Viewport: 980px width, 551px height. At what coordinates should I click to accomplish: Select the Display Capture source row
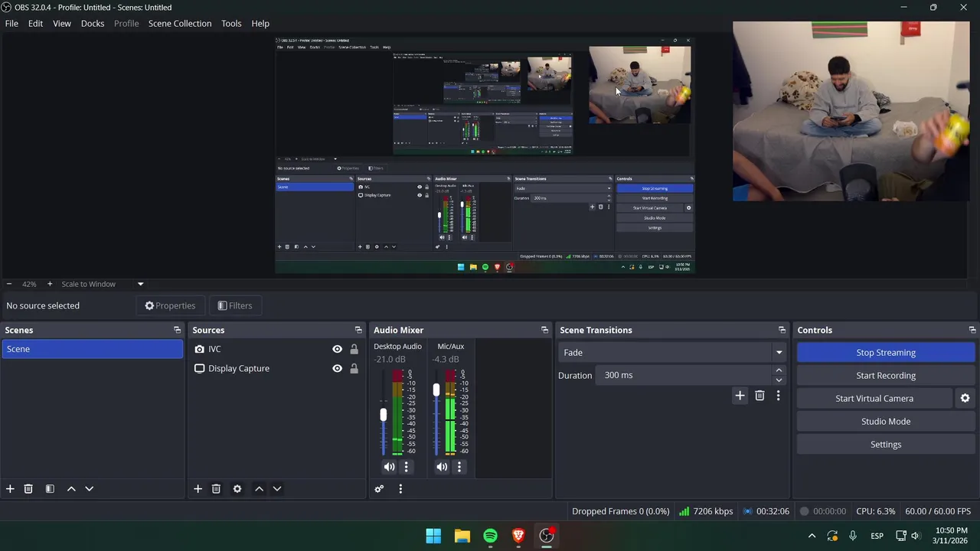(276, 368)
